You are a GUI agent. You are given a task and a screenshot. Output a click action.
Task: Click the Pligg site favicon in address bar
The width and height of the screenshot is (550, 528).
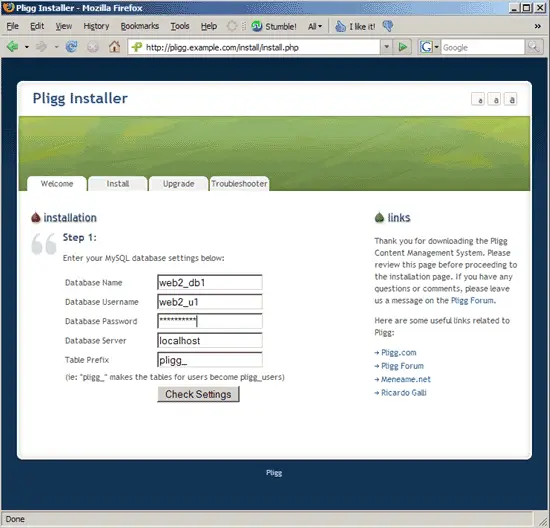(x=137, y=47)
